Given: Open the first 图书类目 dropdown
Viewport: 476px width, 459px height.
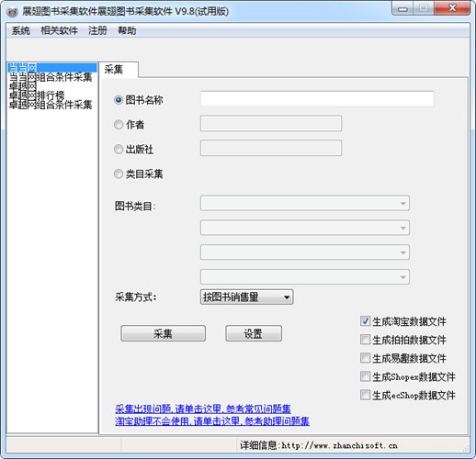Looking at the screenshot, I should (x=305, y=204).
